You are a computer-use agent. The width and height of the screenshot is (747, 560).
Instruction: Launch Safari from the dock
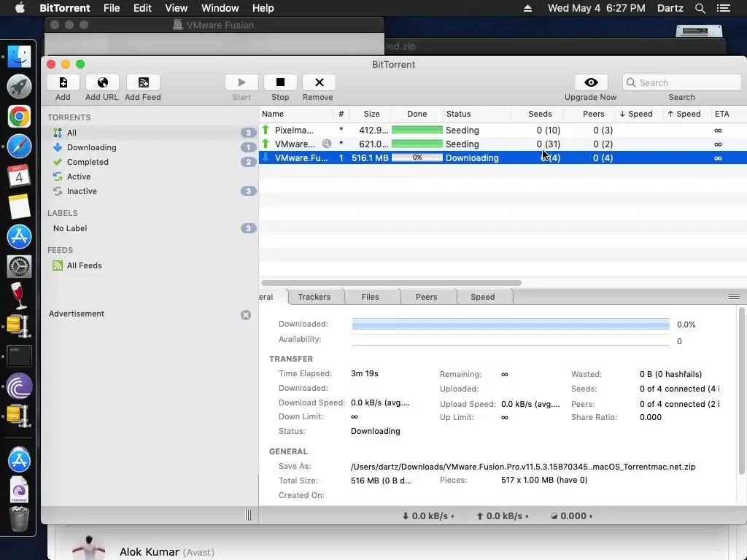pos(19,147)
